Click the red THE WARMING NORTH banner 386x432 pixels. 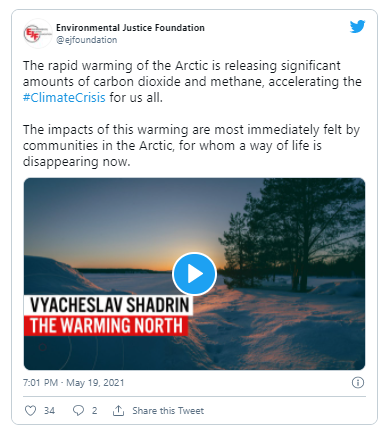106,326
